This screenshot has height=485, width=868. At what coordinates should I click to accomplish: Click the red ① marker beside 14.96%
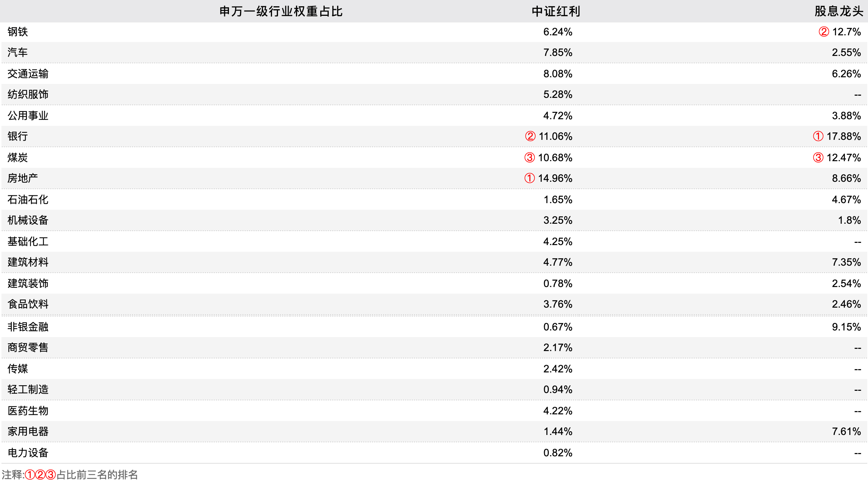(529, 178)
